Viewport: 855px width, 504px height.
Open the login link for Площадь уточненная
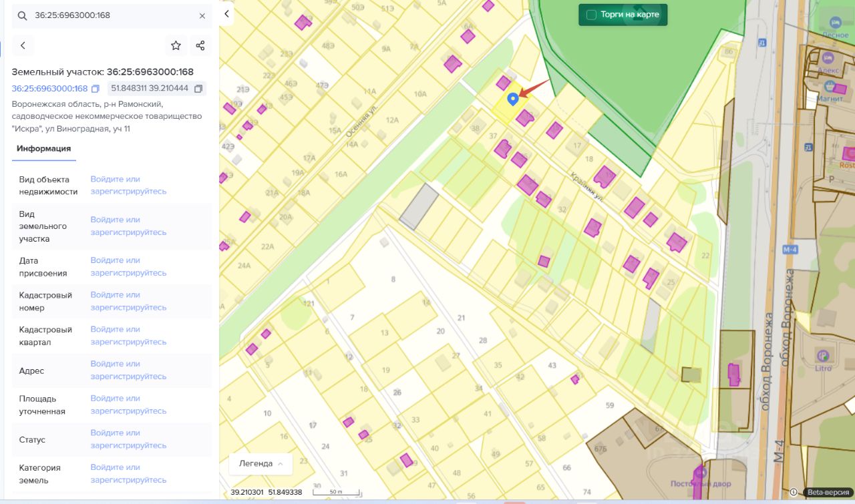(128, 405)
